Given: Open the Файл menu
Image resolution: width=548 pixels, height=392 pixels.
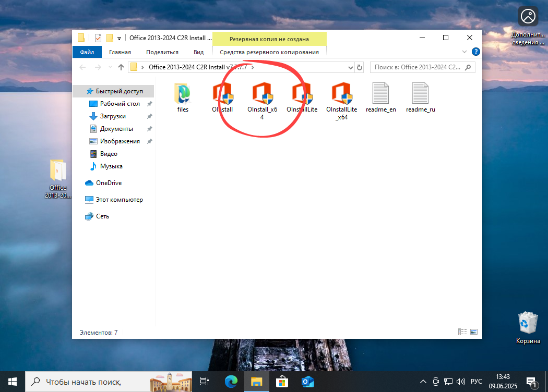Looking at the screenshot, I should tap(87, 52).
